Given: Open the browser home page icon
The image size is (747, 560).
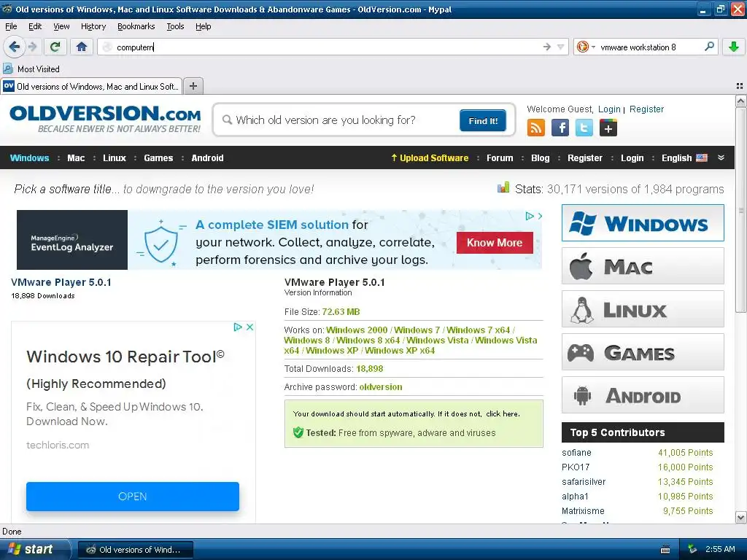Looking at the screenshot, I should (82, 47).
